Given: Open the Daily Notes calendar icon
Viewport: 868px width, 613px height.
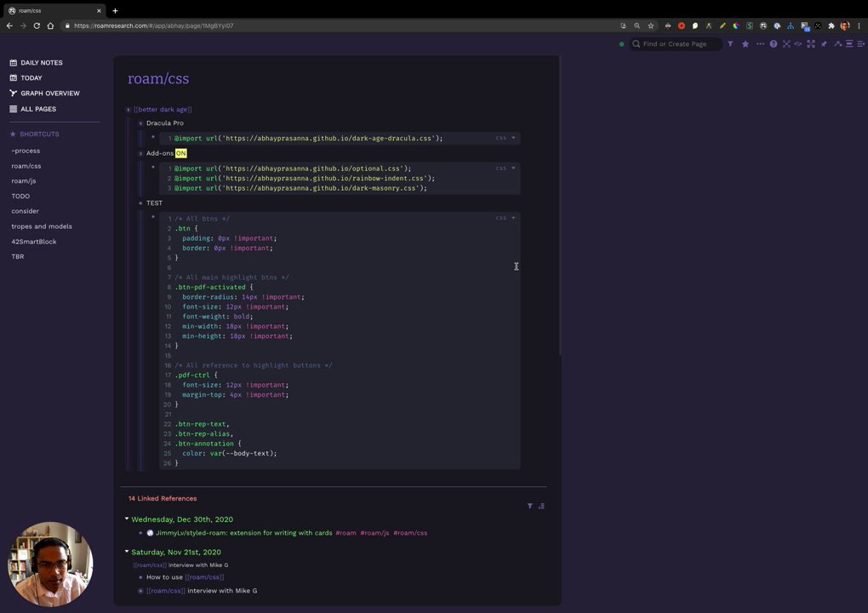Looking at the screenshot, I should coord(14,62).
